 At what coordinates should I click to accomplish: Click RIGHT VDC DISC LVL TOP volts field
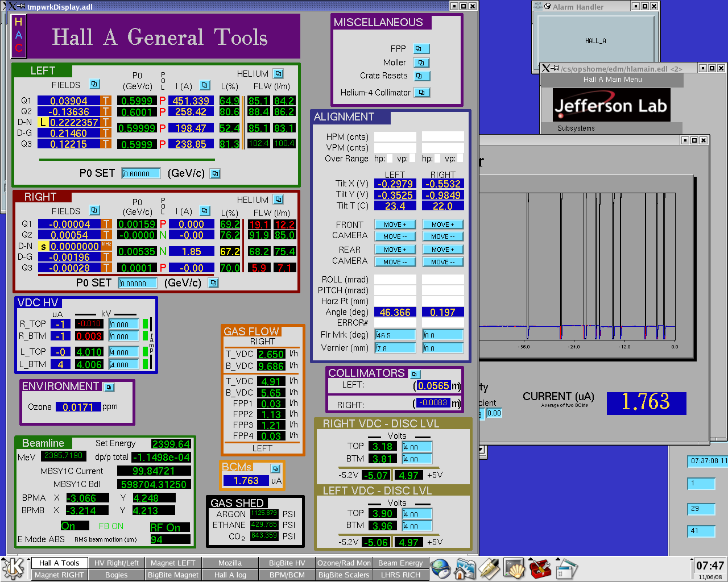tap(417, 447)
